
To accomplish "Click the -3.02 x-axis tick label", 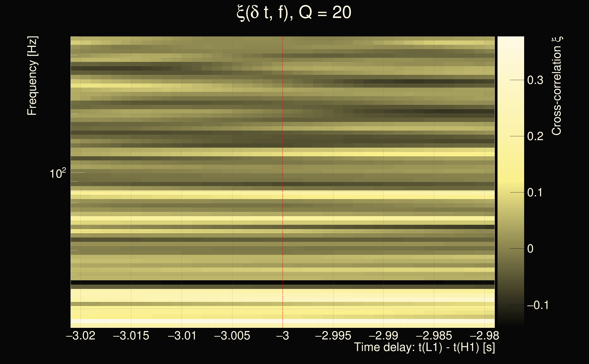I will 81,336.
